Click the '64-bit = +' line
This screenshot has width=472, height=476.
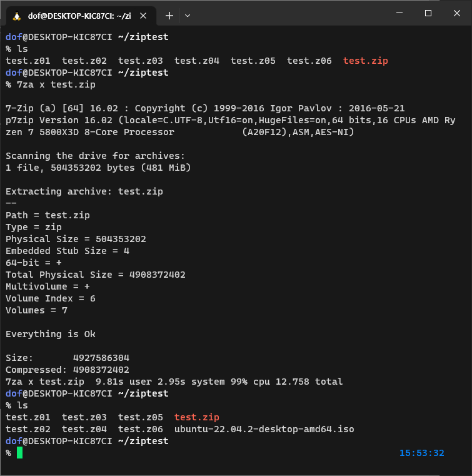tap(34, 263)
